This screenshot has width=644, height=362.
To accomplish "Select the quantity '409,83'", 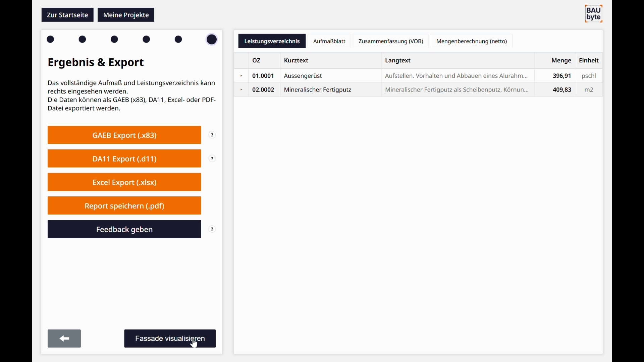I will pos(555,90).
